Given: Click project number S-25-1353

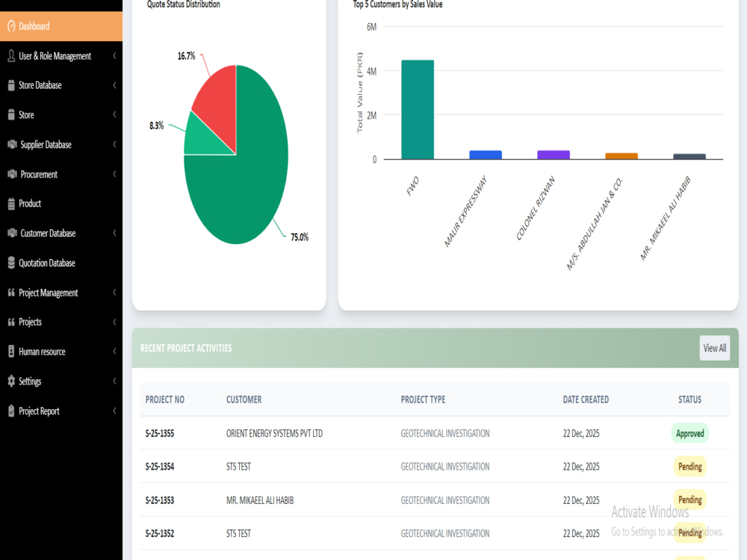Looking at the screenshot, I should 160,500.
